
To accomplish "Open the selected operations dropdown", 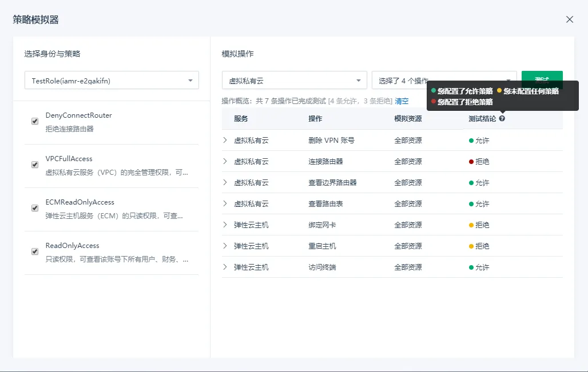I will pyautogui.click(x=444, y=81).
